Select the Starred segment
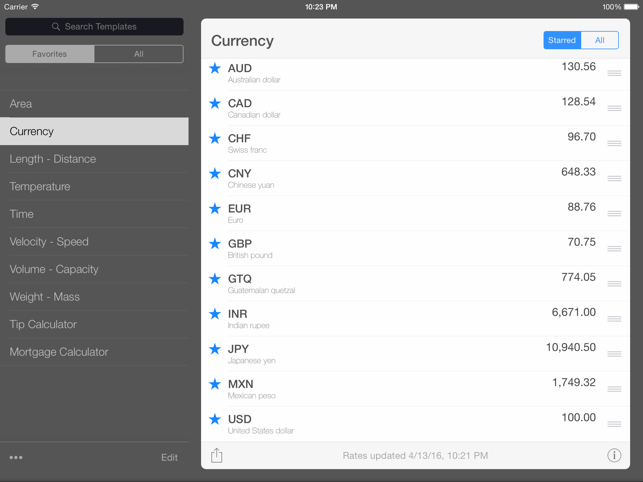This screenshot has width=643, height=482. click(x=562, y=40)
